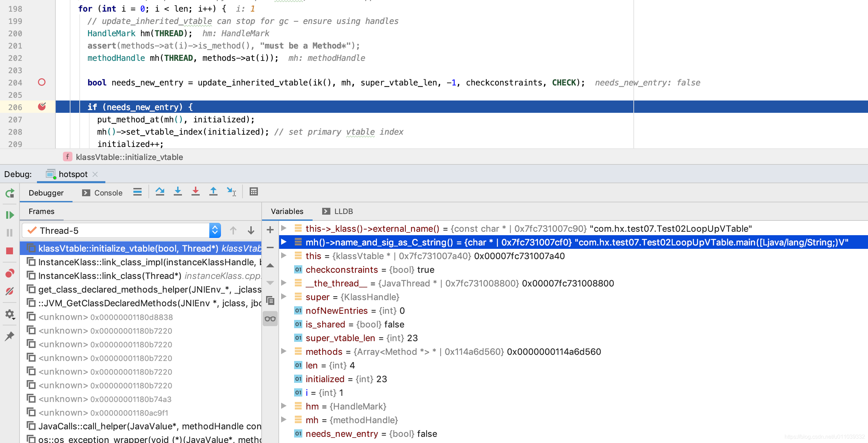Click the Force Step Into red arrow icon
Image resolution: width=868 pixels, height=443 pixels.
(195, 192)
